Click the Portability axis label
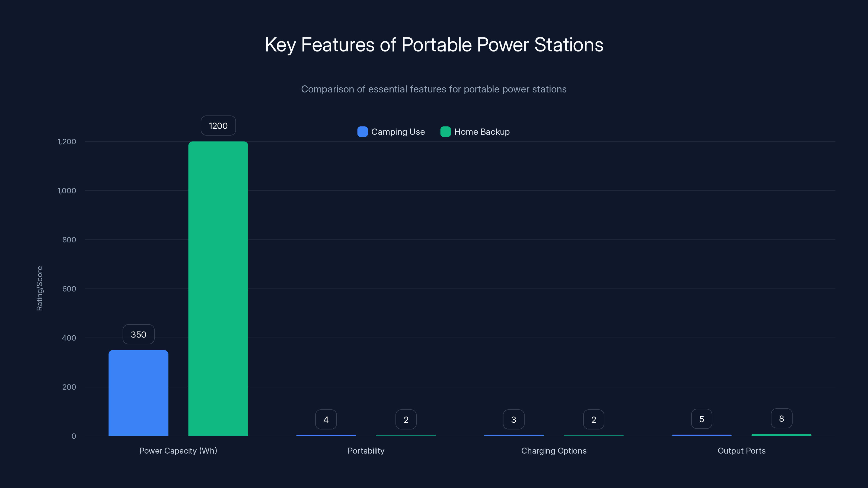The height and width of the screenshot is (488, 868). point(366,451)
